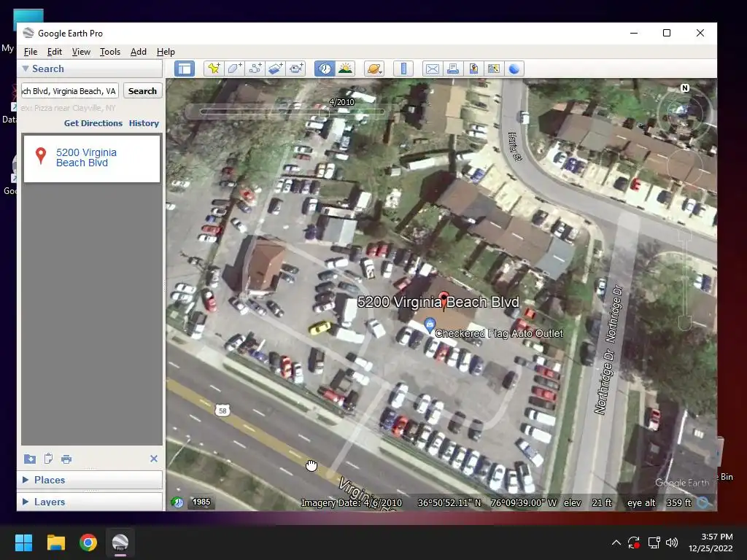
Task: Click the Checkered Flag Auto Outlet shop marker
Action: [430, 325]
